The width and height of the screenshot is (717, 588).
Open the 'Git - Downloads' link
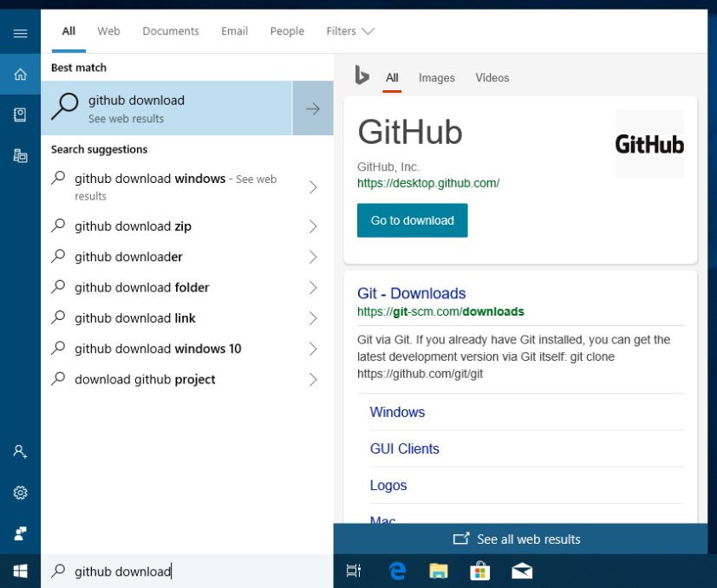pyautogui.click(x=411, y=293)
